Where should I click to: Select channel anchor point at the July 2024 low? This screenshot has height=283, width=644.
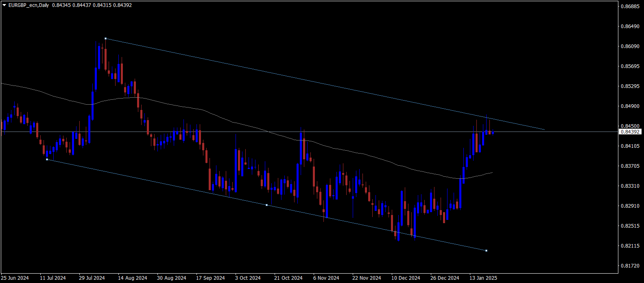click(x=47, y=159)
